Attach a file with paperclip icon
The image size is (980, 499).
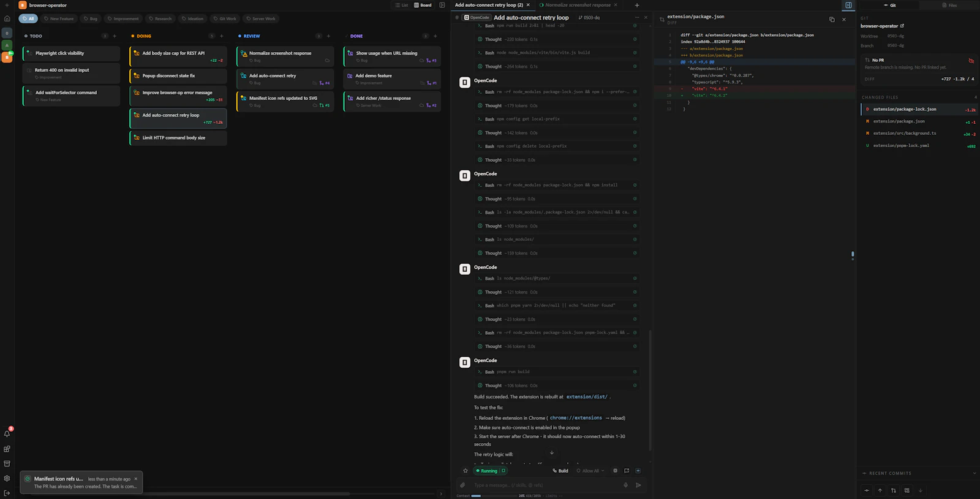tap(462, 485)
